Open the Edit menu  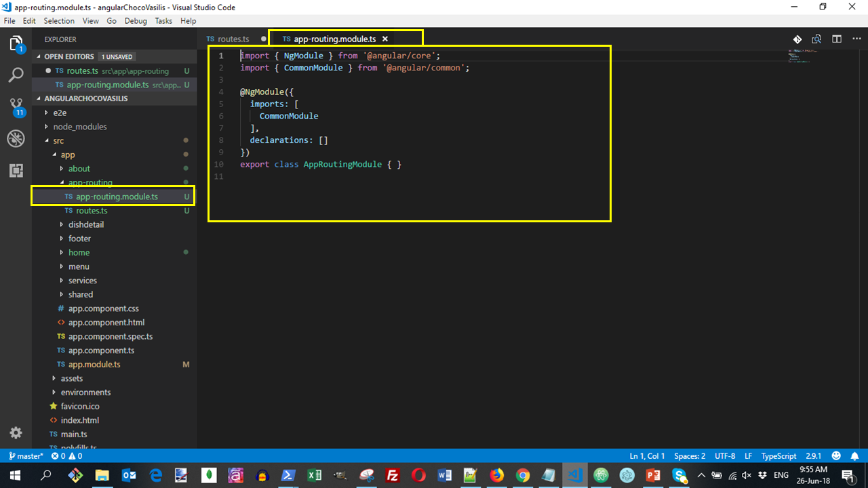(29, 21)
